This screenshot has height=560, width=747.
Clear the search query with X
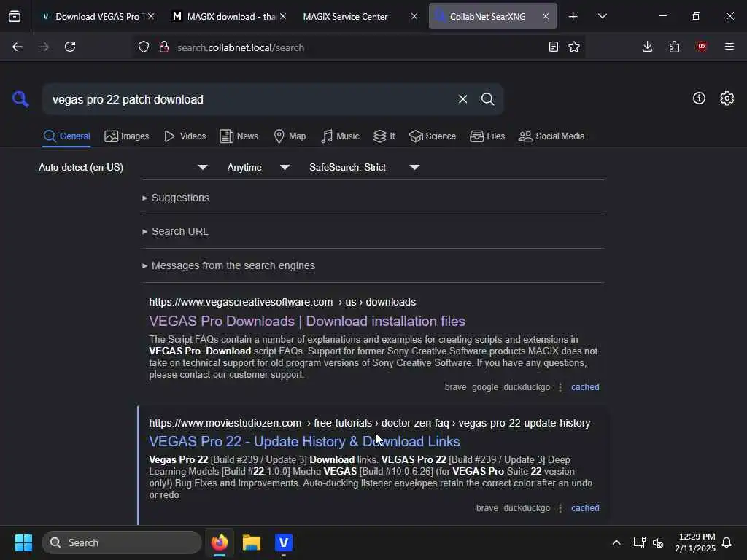click(462, 99)
